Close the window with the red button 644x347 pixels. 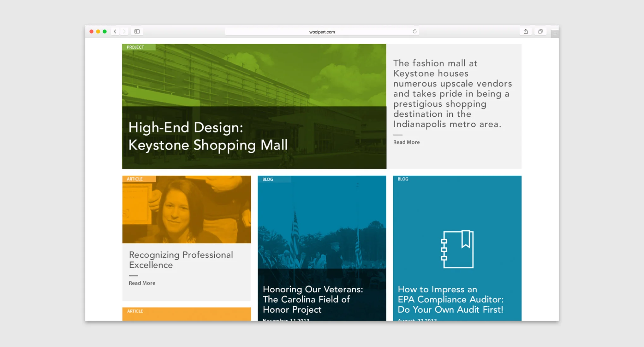pos(92,32)
